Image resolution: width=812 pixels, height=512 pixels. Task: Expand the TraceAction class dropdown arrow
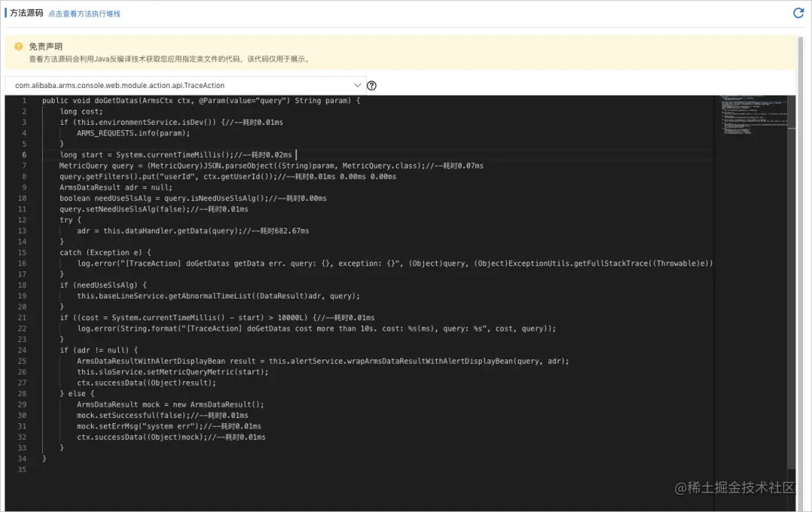point(357,85)
